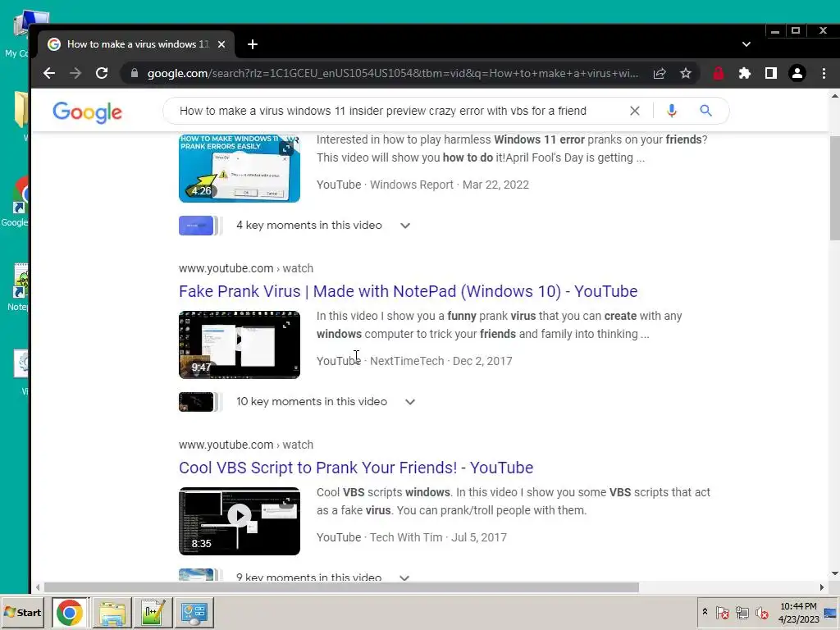Click the browser forward arrow
The height and width of the screenshot is (630, 840).
(75, 73)
